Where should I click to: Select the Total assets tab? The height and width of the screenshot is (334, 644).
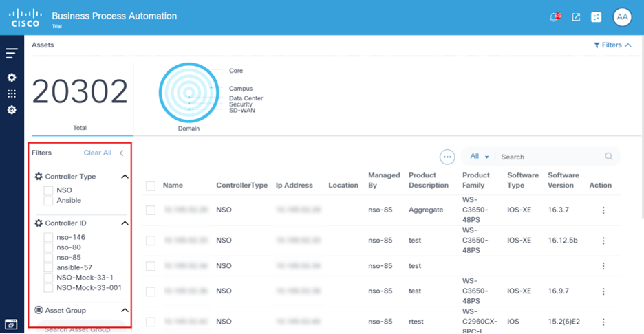[80, 128]
